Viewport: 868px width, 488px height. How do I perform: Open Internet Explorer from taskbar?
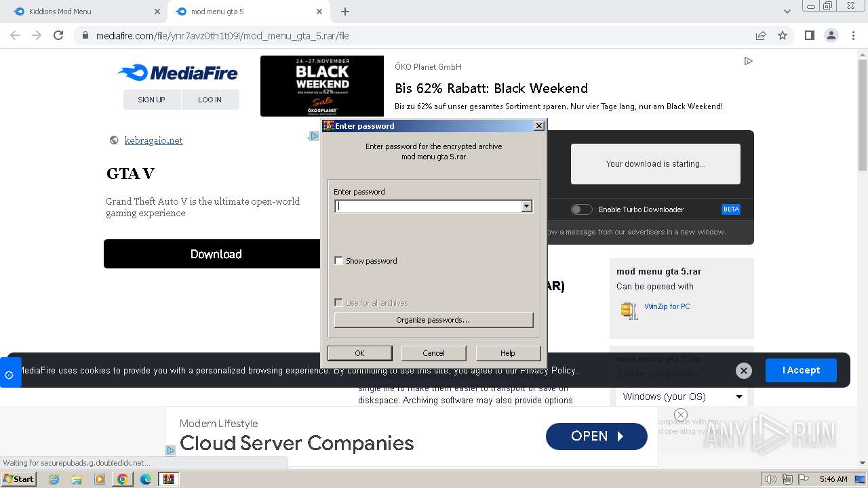click(x=54, y=479)
